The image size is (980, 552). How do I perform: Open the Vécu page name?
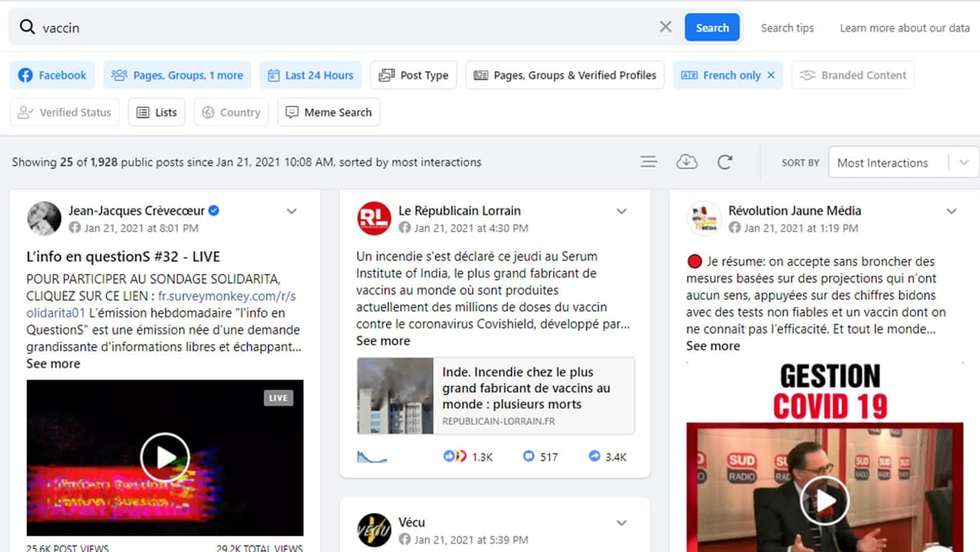click(412, 522)
